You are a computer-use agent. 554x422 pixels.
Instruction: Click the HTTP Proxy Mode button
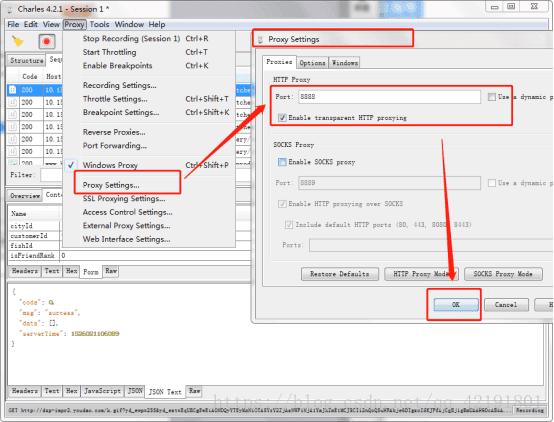click(x=421, y=274)
